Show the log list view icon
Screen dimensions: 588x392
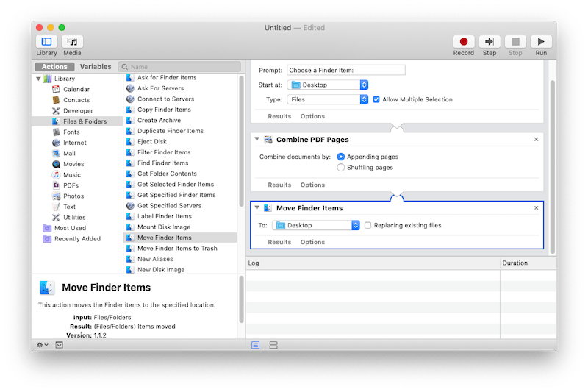tap(255, 345)
